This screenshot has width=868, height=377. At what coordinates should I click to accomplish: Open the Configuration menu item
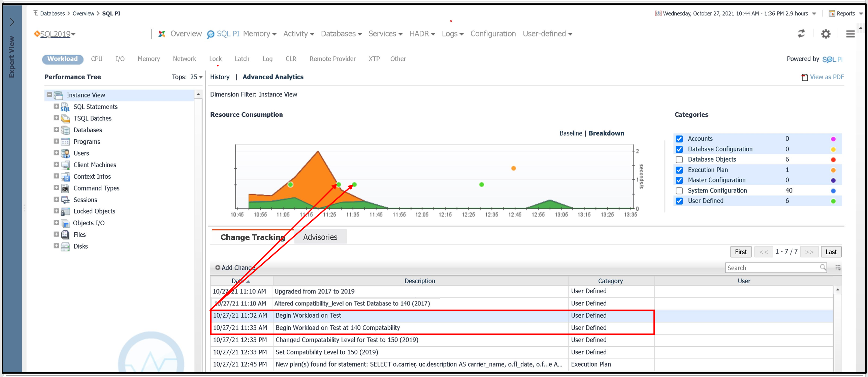(x=493, y=34)
